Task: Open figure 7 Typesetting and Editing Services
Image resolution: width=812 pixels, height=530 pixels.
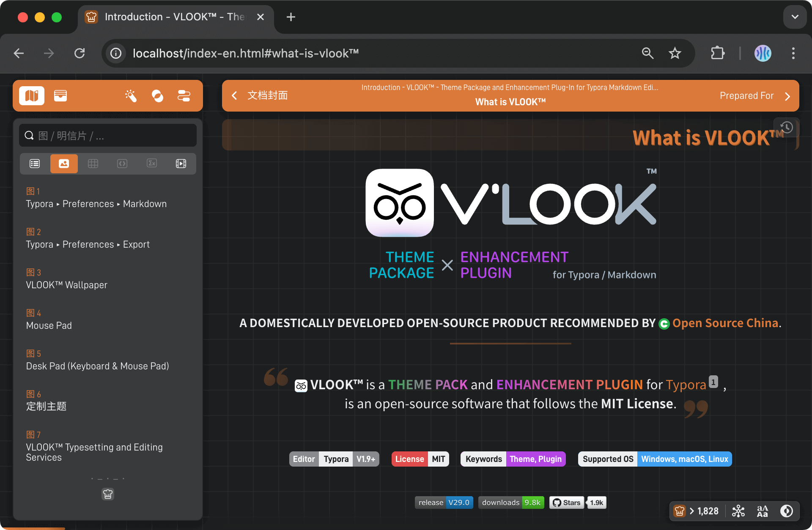Action: pos(94,446)
